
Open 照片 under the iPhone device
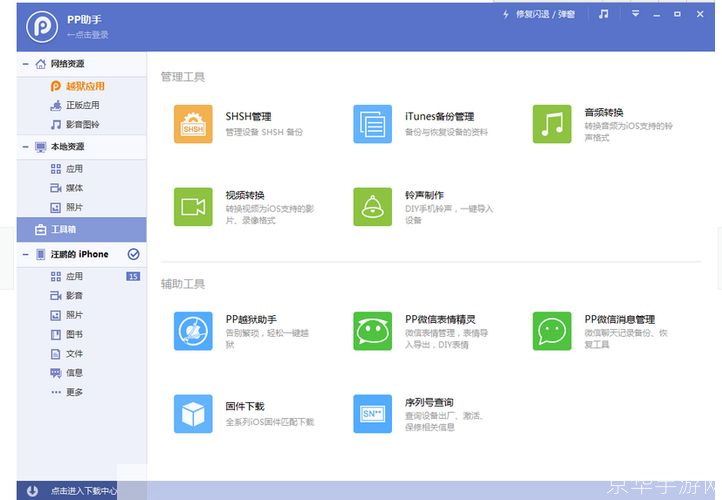pos(82,315)
